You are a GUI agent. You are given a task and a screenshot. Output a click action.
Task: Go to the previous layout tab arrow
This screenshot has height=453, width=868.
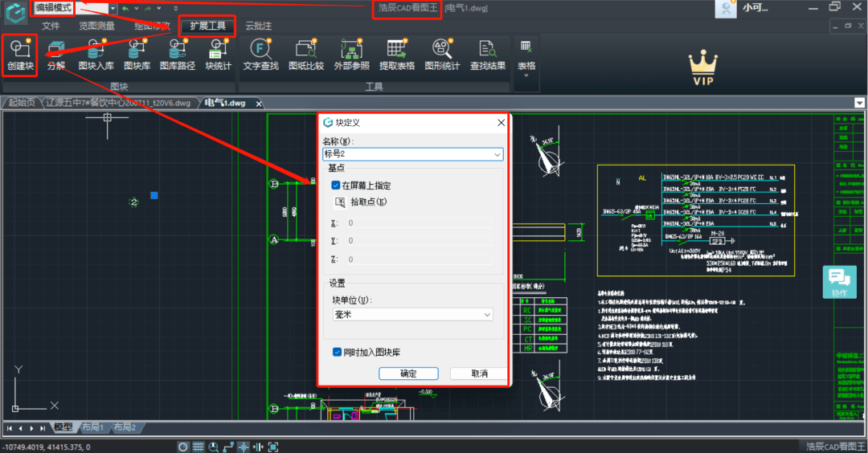20,428
